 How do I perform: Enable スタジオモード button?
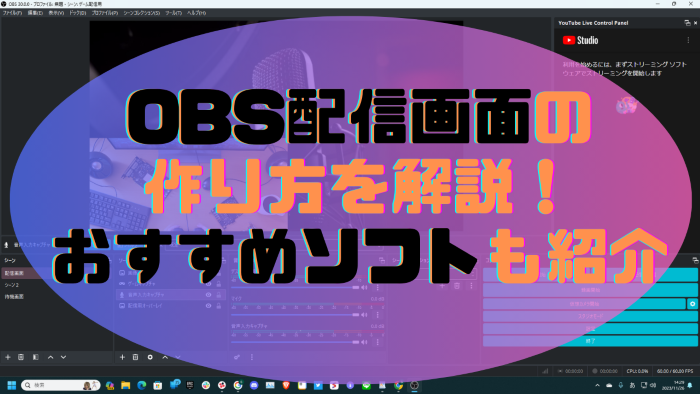click(590, 316)
